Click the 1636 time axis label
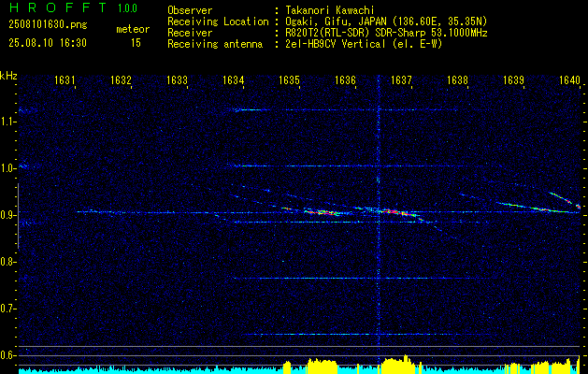Screen dimensions: 588x374 345,80
